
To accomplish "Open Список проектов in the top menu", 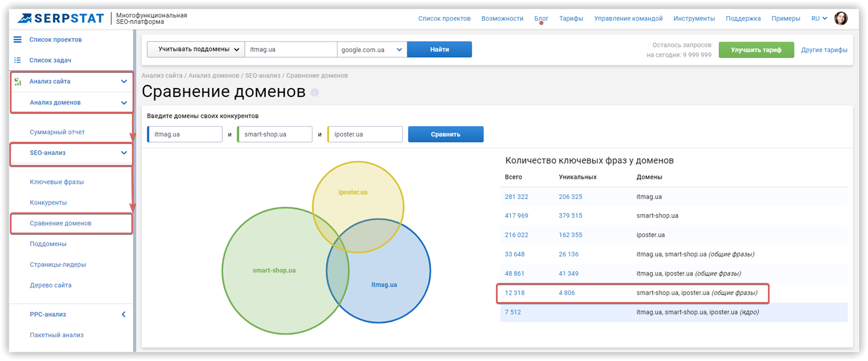I will [x=444, y=19].
